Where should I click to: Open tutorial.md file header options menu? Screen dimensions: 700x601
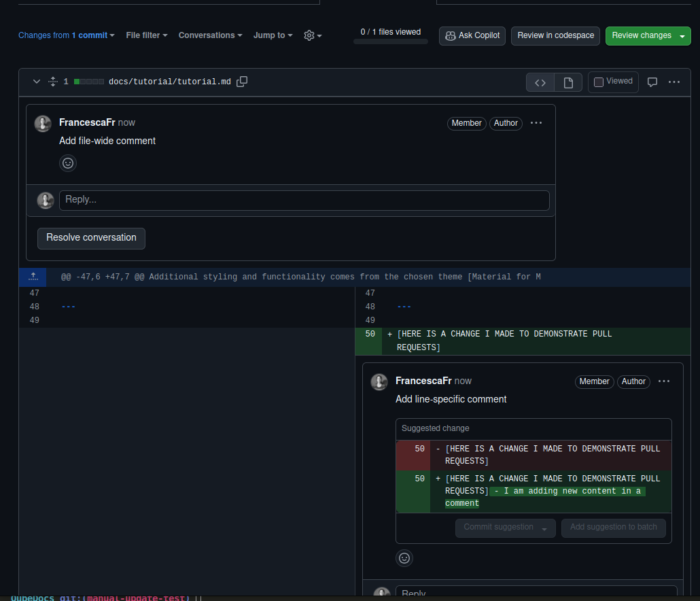(674, 82)
